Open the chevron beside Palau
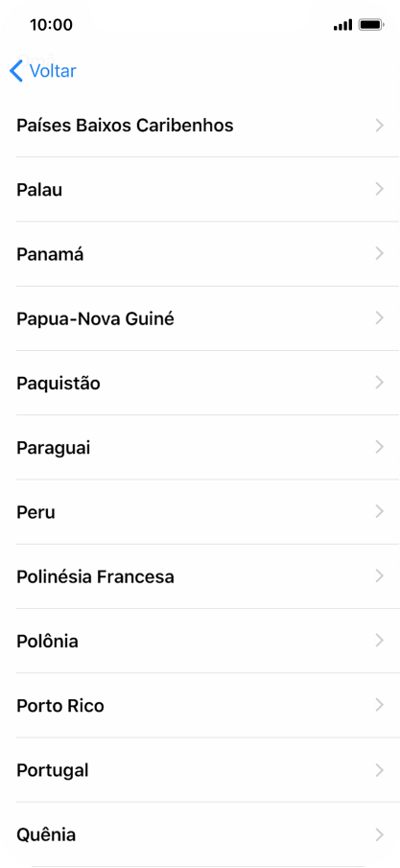 (380, 189)
